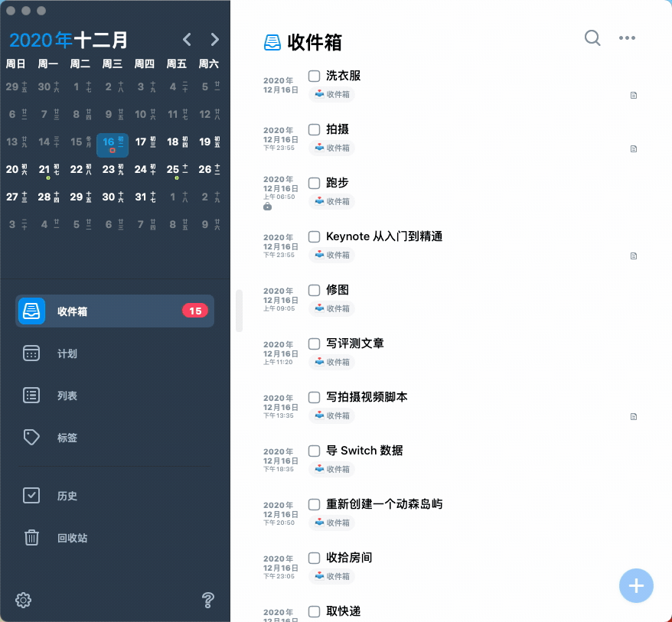Click the sidebar divider handle

(x=239, y=311)
